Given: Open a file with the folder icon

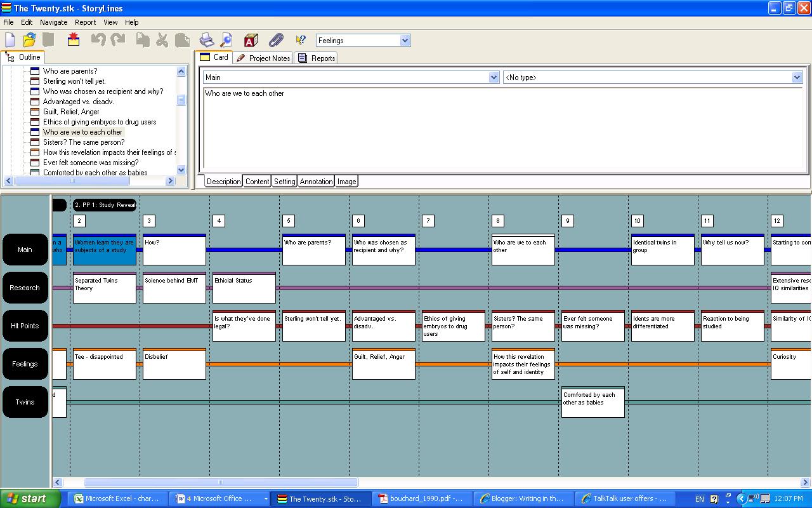Looking at the screenshot, I should pos(29,40).
